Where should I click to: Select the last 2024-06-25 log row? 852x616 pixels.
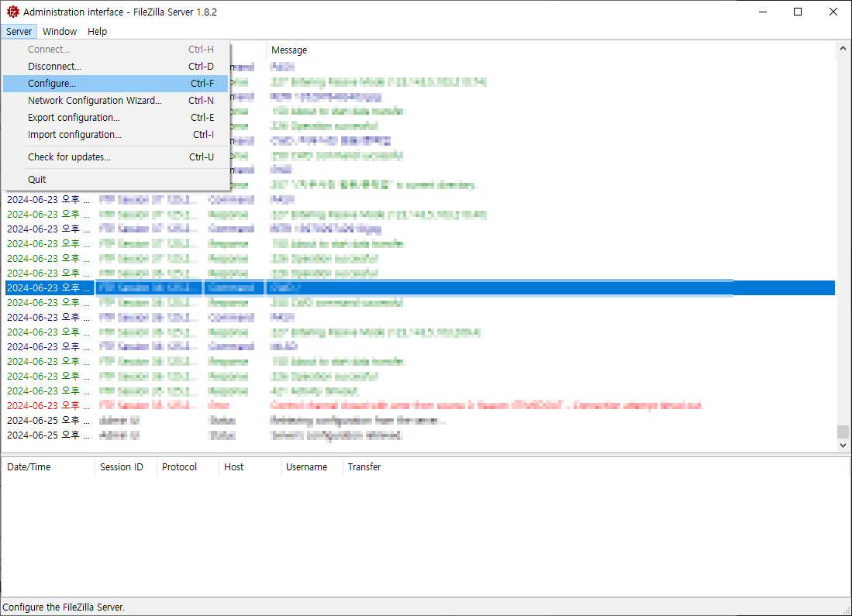pos(419,435)
